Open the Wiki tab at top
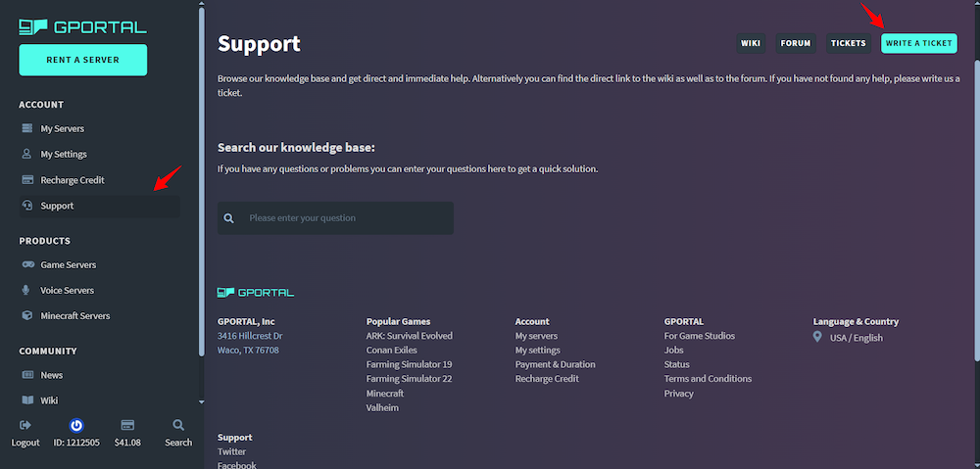Viewport: 980px width, 469px height. pos(751,43)
